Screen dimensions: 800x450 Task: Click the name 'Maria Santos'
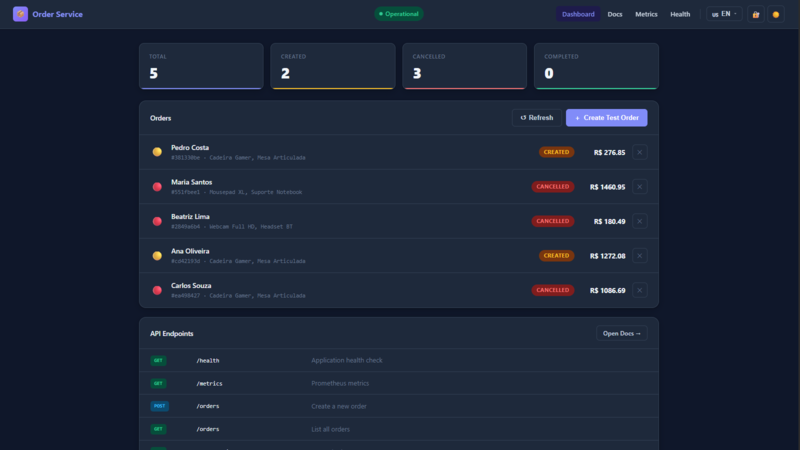point(191,182)
